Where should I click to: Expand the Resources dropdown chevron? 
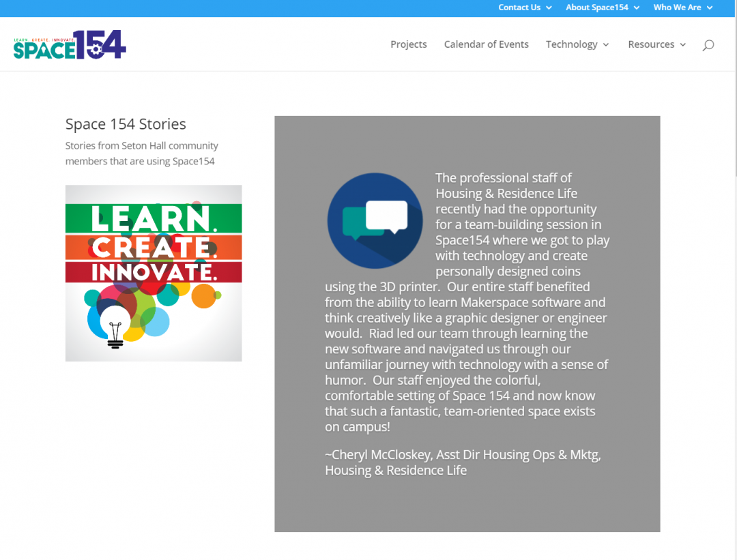(x=683, y=44)
